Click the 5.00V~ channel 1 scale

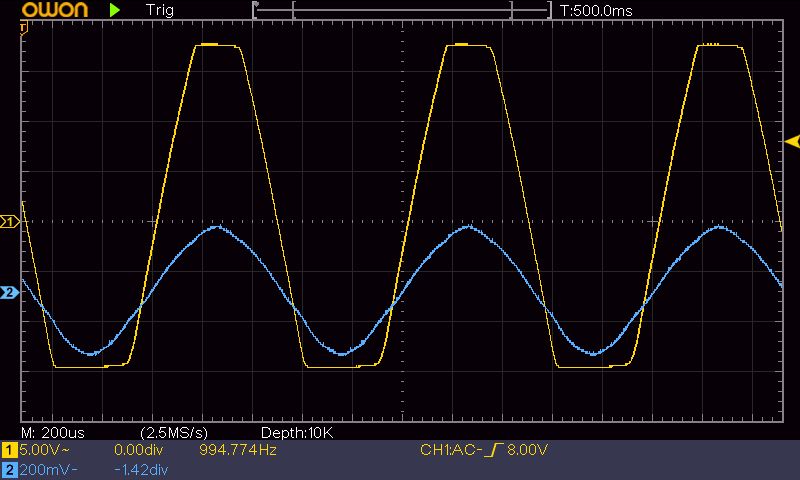pyautogui.click(x=44, y=450)
